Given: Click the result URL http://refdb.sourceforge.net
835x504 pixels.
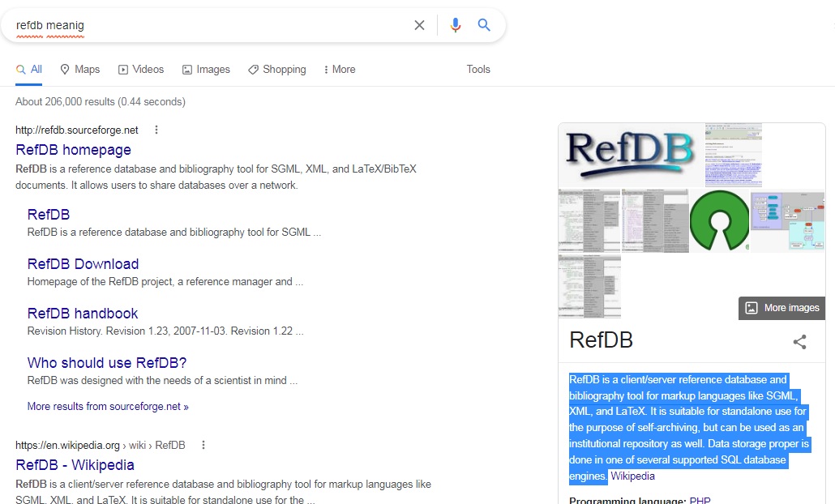Looking at the screenshot, I should pyautogui.click(x=77, y=130).
